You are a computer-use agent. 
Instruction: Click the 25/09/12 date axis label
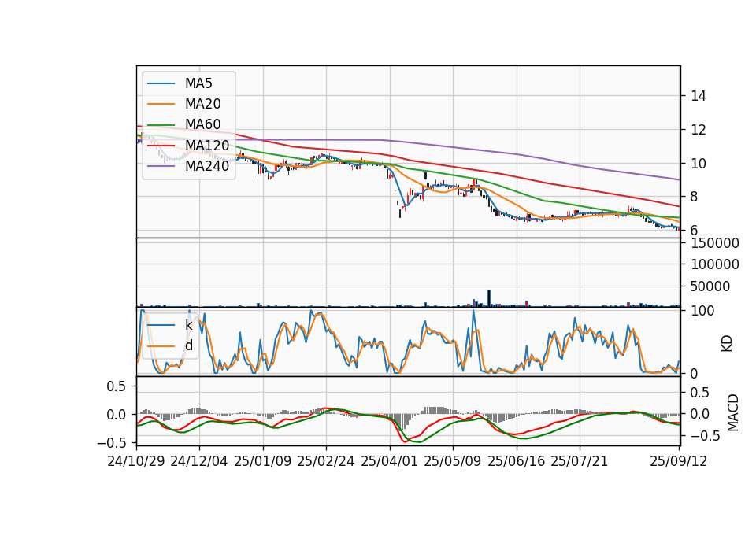tap(678, 461)
